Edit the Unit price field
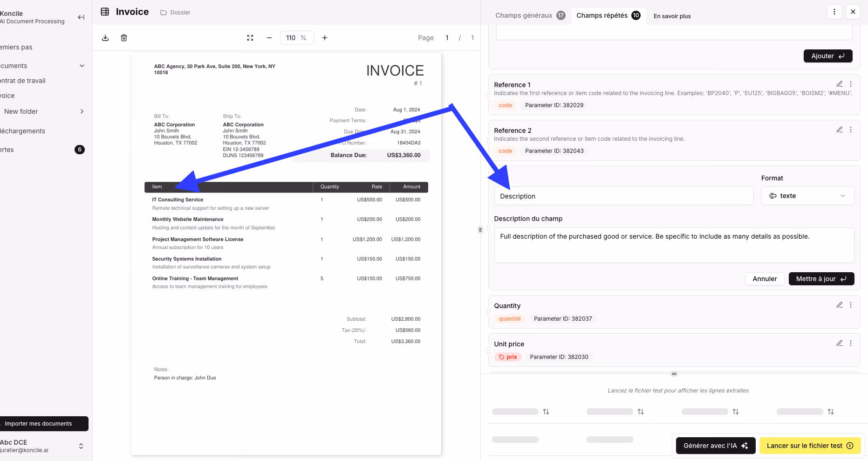 pos(840,343)
